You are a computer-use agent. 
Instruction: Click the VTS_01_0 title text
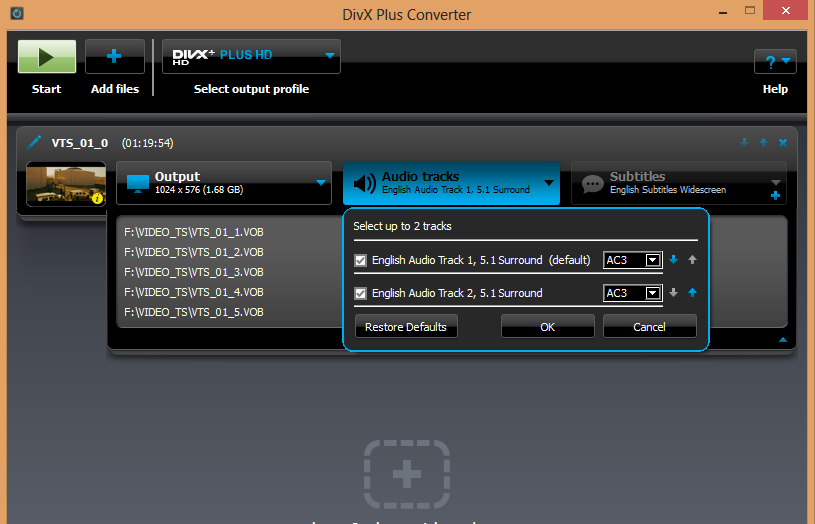[x=80, y=143]
